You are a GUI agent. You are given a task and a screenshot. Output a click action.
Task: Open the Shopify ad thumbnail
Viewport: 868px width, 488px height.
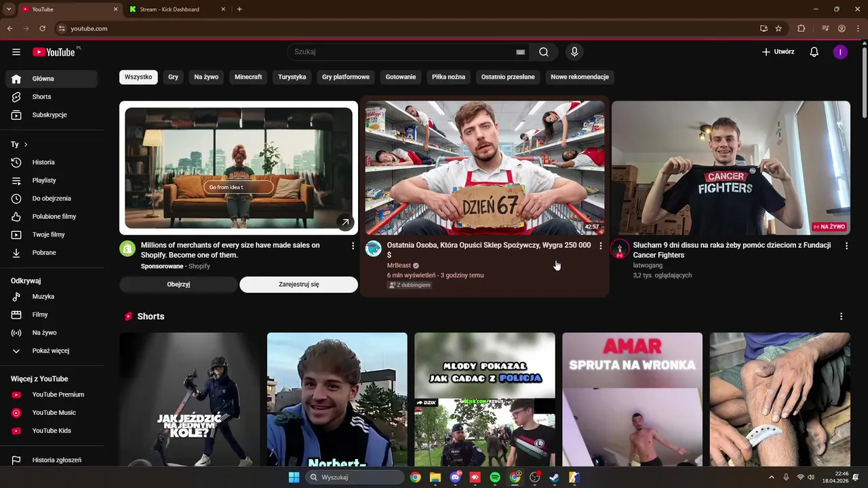point(239,168)
